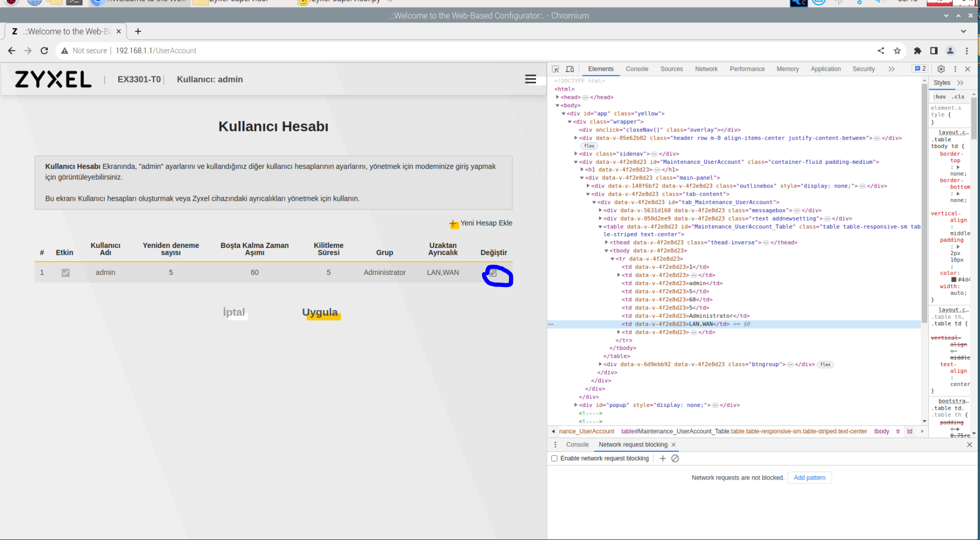Open the Performance tab

(747, 69)
